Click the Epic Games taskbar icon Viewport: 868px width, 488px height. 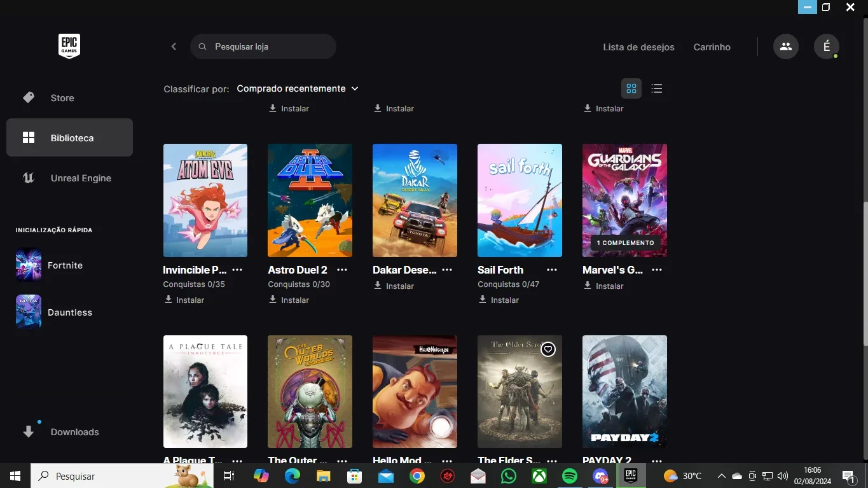(x=631, y=476)
